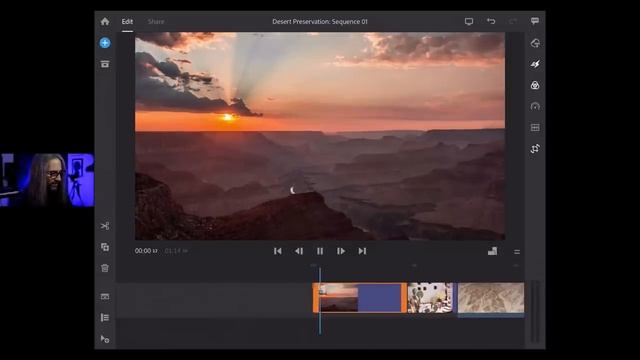Step forward one frame
This screenshot has width=640, height=360.
[341, 251]
